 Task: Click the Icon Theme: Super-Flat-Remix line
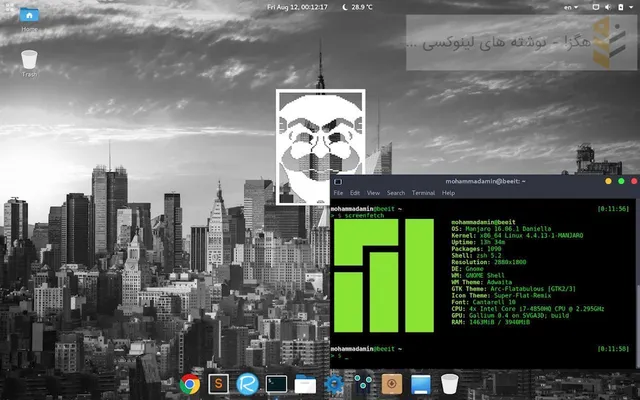point(501,295)
